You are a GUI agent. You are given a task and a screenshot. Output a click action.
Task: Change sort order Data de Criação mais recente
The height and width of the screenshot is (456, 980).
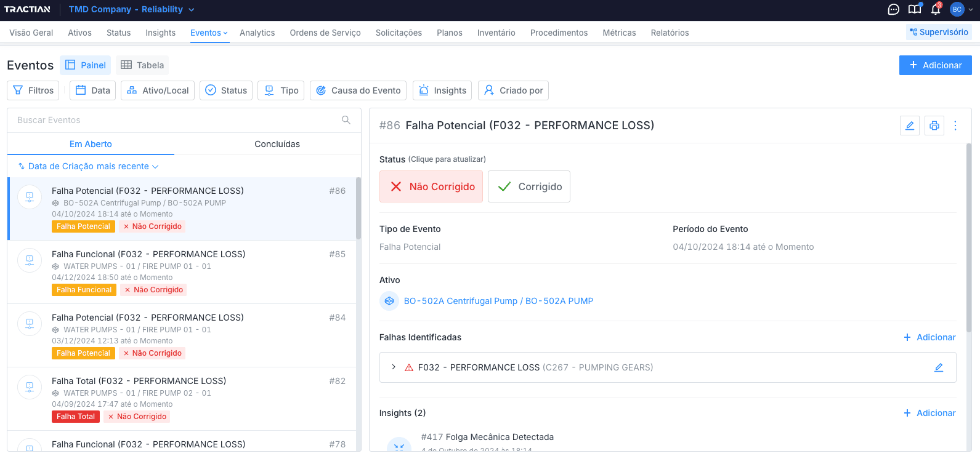(x=89, y=166)
